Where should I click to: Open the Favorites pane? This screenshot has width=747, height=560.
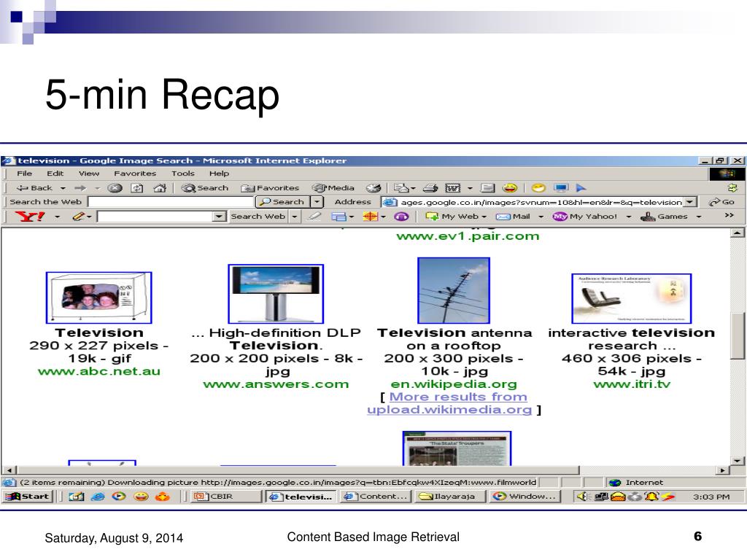point(270,188)
